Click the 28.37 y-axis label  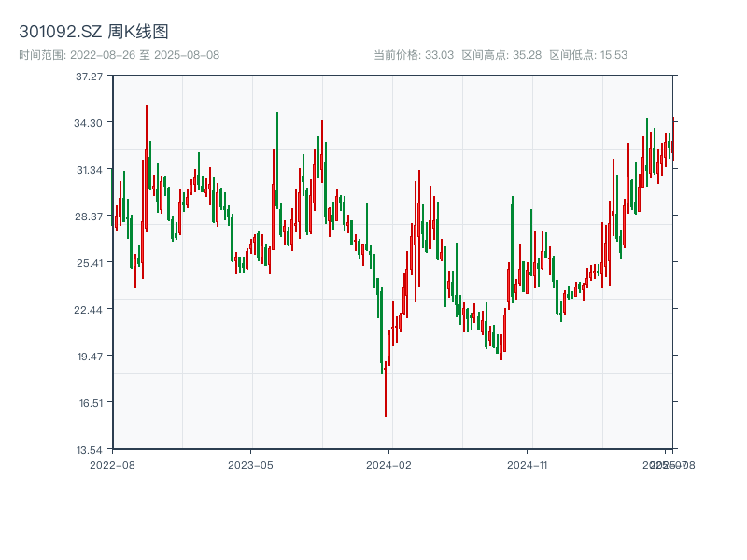coord(89,217)
